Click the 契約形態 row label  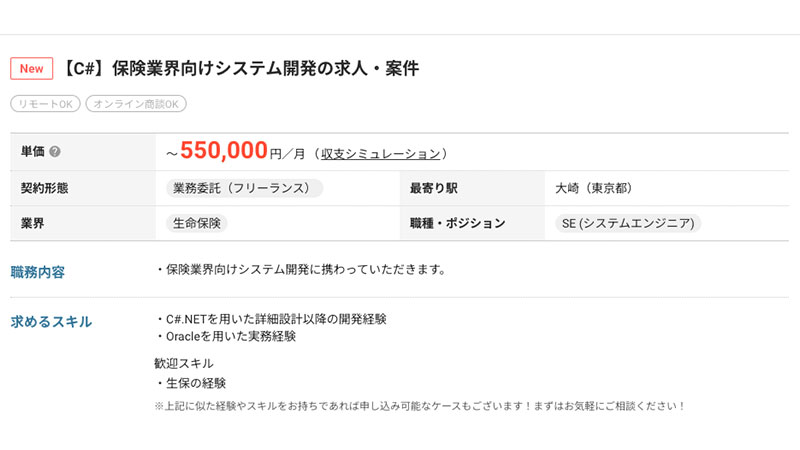click(x=45, y=188)
